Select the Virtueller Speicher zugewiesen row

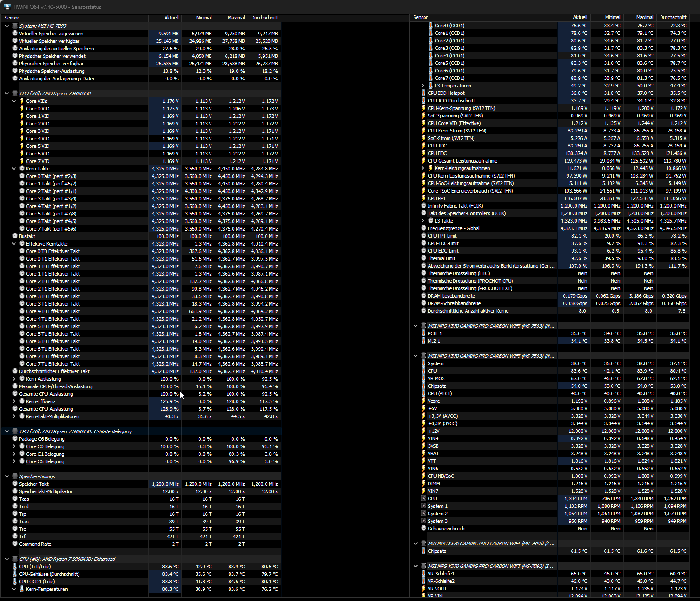pos(141,34)
